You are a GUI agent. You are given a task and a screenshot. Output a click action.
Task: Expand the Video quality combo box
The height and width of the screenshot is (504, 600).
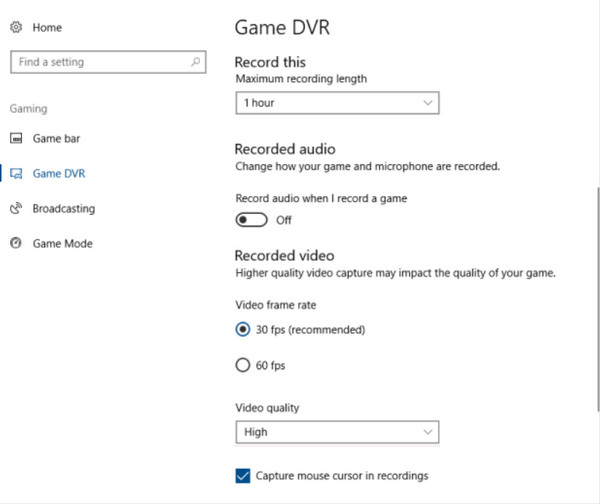(x=336, y=432)
